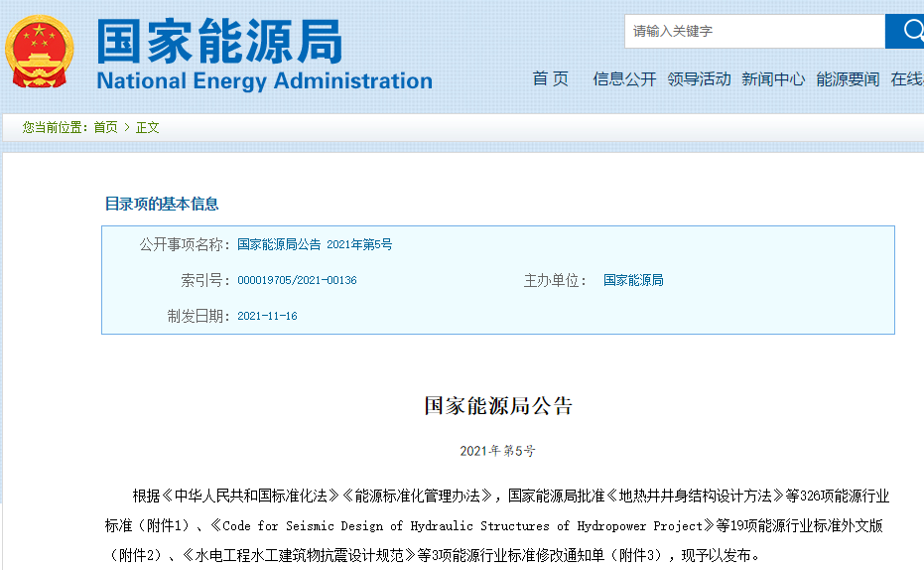924x570 pixels.
Task: Click the 国家能源局公告 article heading
Action: tap(498, 406)
